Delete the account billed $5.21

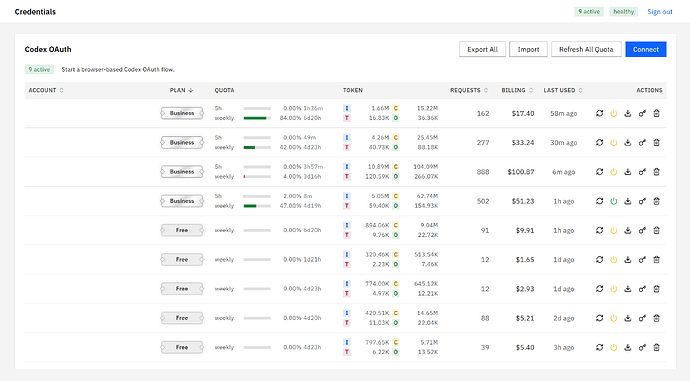point(657,318)
